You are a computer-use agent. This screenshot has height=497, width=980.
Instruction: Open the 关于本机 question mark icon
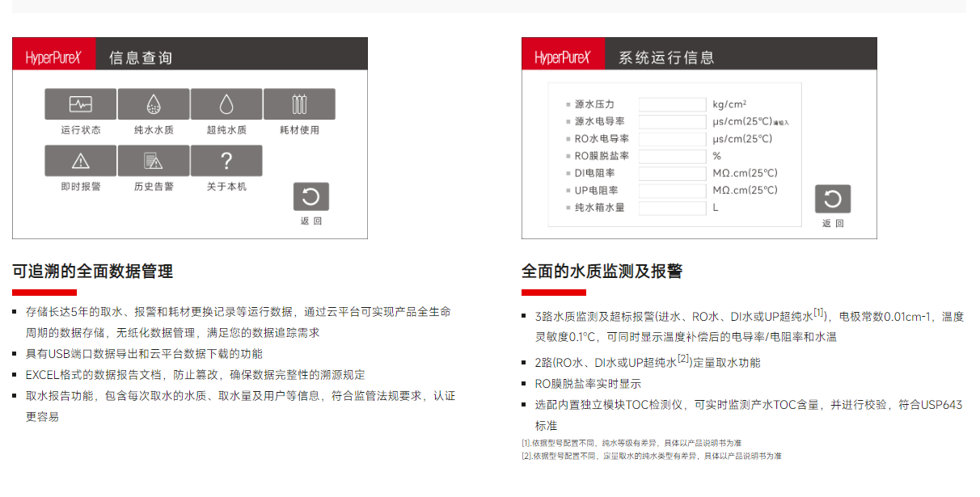[226, 161]
